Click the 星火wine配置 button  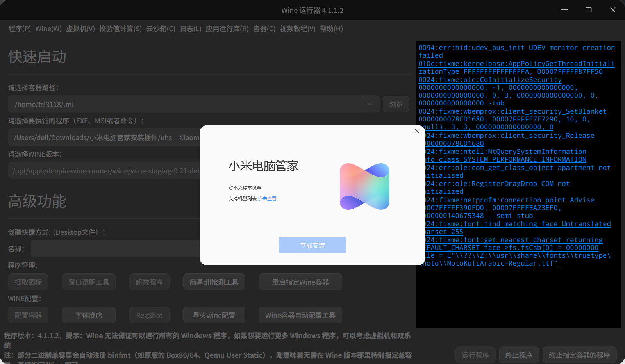214,315
